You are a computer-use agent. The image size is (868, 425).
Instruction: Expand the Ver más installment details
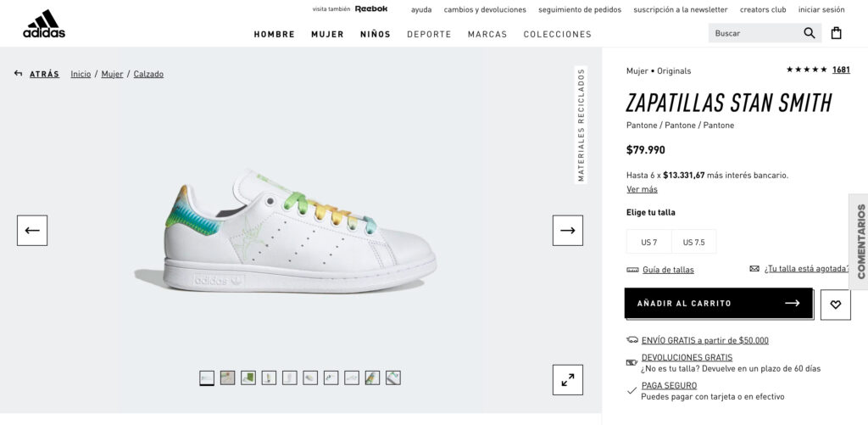click(643, 189)
